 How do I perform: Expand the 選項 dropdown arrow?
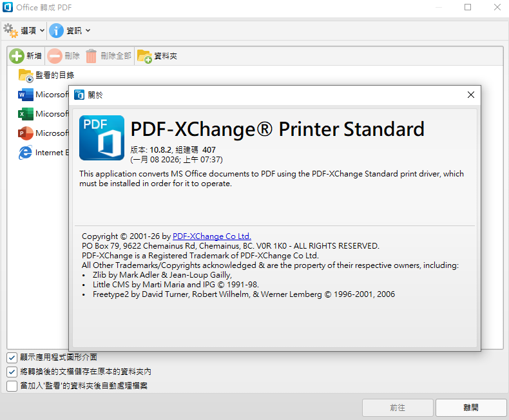42,30
